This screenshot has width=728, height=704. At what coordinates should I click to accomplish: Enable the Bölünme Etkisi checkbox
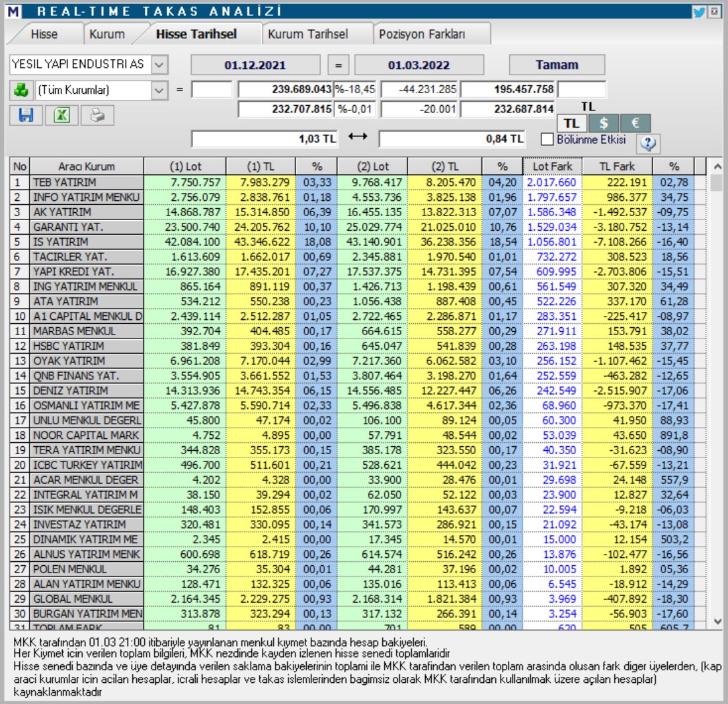(x=547, y=139)
